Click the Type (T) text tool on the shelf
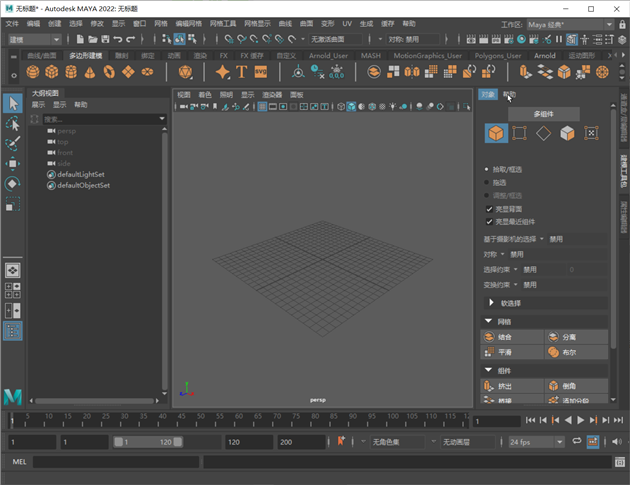 242,72
